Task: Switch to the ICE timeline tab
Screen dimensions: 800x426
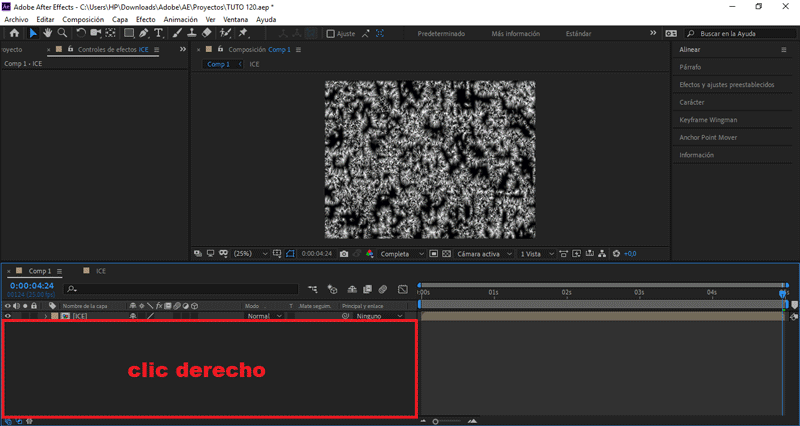Action: click(101, 271)
